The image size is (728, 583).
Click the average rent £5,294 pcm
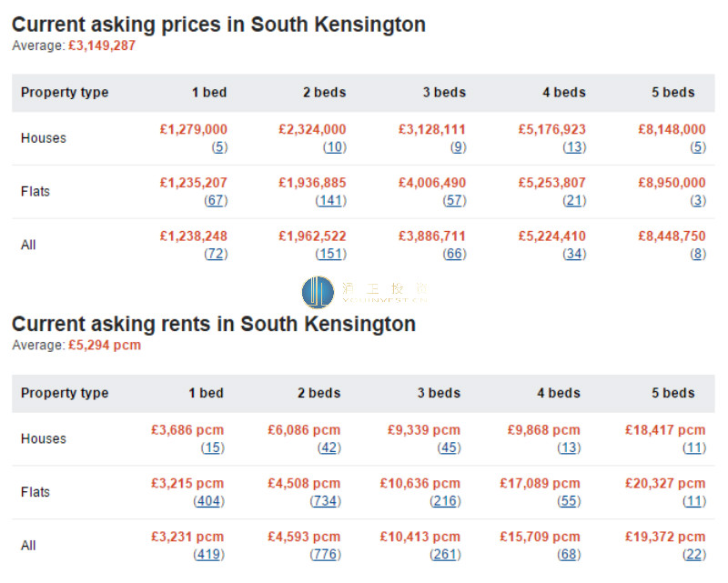[x=105, y=346]
